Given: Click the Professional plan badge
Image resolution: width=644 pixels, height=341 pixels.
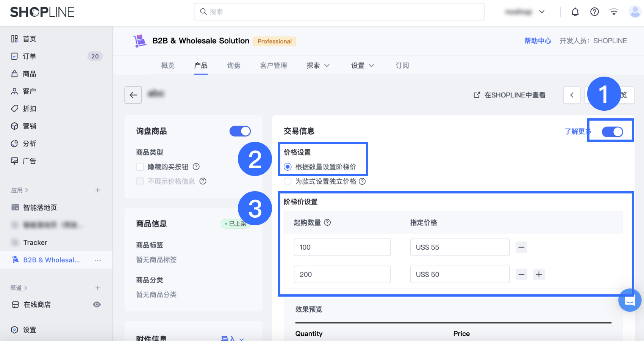Looking at the screenshot, I should tap(275, 41).
